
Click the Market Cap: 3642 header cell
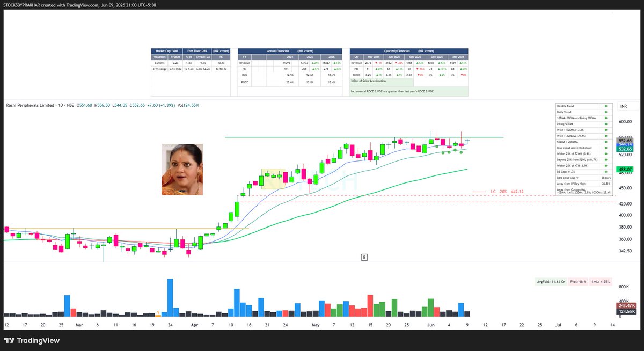[x=166, y=50]
